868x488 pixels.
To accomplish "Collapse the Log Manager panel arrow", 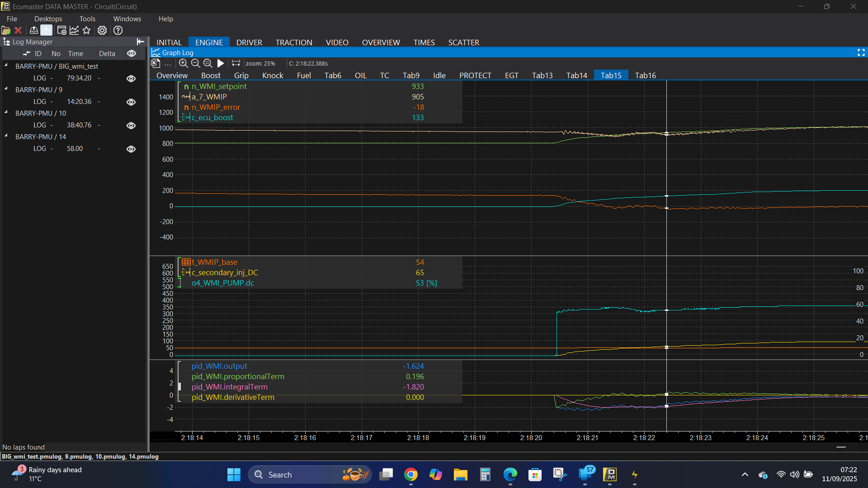I will 140,42.
